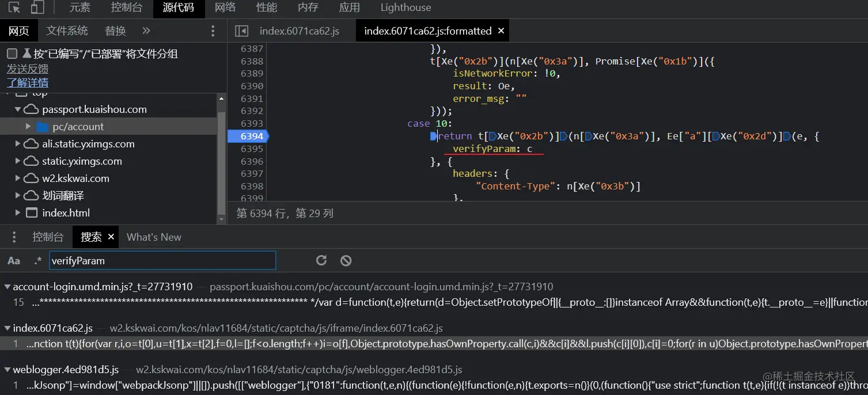Select the passport.kuaishou.com cloud icon
The image size is (868, 395).
[32, 109]
